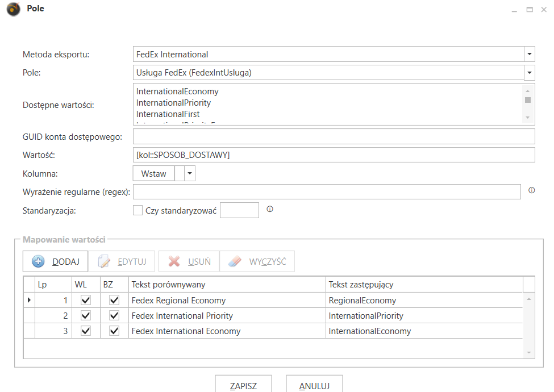
Task: Click the EDYTUJ edit mapping button
Action: click(x=122, y=261)
